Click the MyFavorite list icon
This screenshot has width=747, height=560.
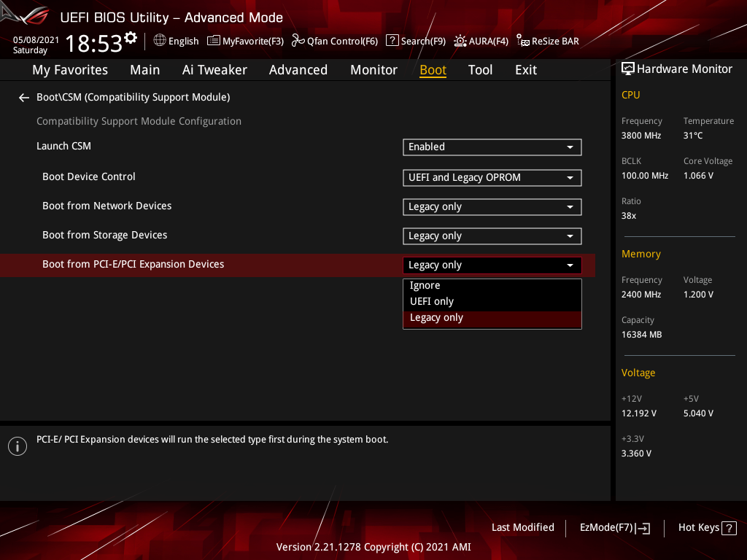214,41
